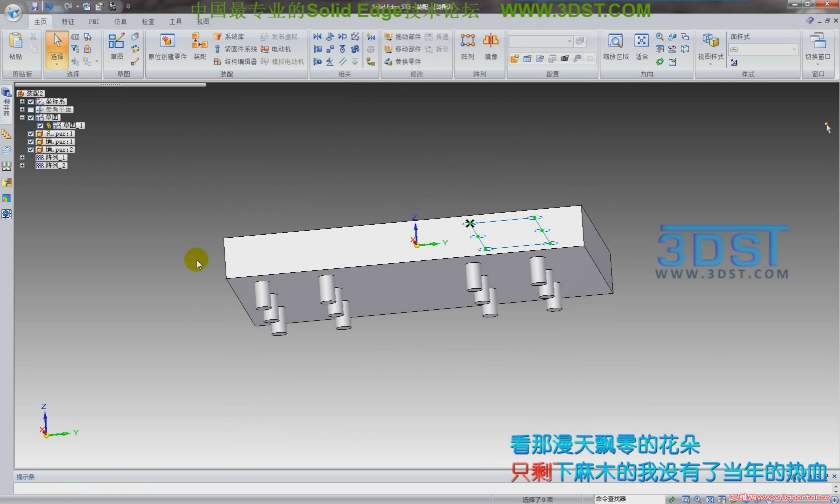Open the 视图 (View) tab

(x=203, y=22)
